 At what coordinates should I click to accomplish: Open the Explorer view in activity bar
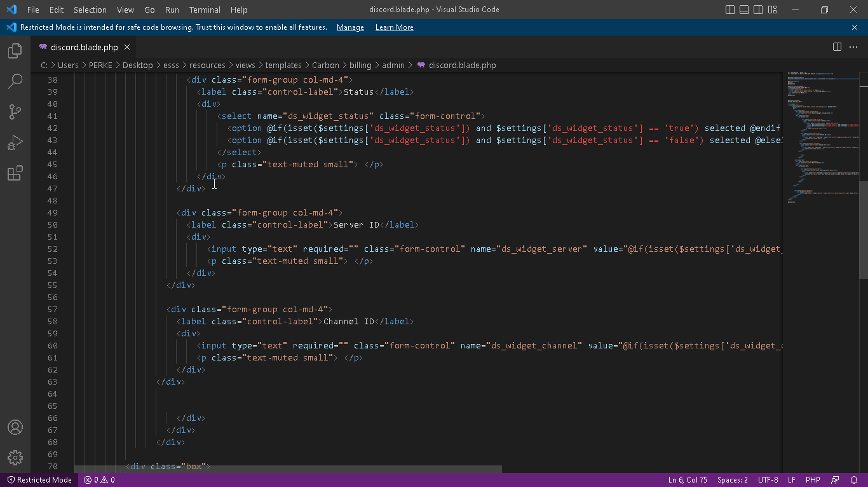point(15,51)
